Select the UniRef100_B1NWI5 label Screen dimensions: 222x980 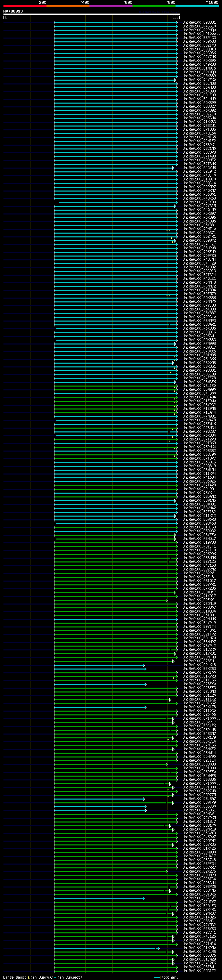point(199,68)
